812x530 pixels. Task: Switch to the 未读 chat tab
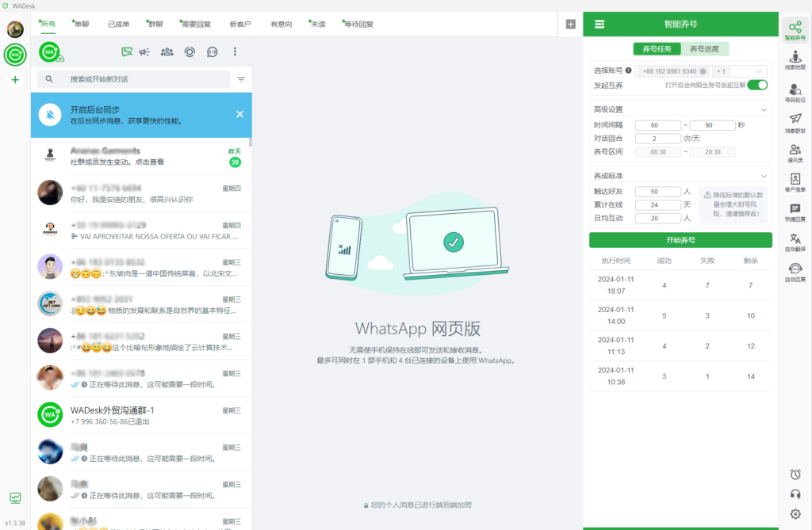[317, 24]
